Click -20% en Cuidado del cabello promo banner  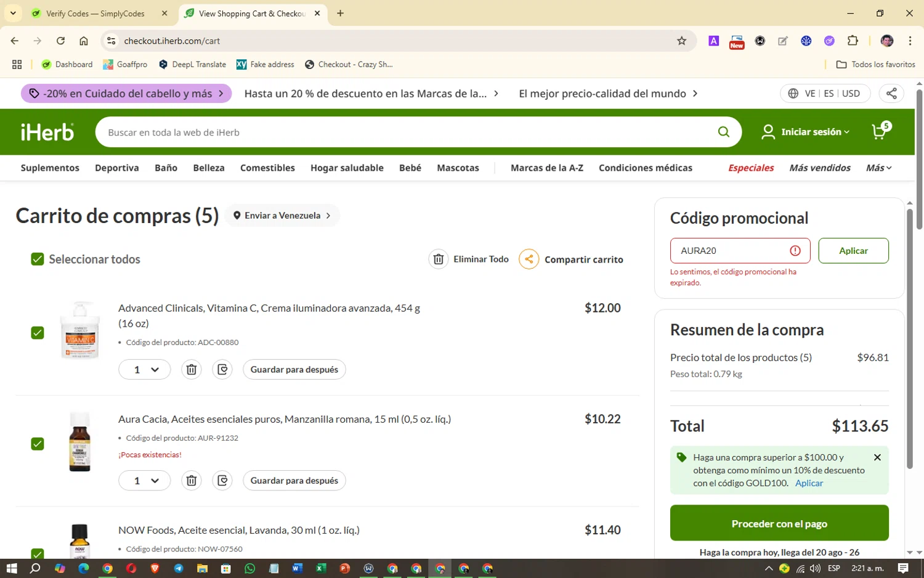(126, 94)
